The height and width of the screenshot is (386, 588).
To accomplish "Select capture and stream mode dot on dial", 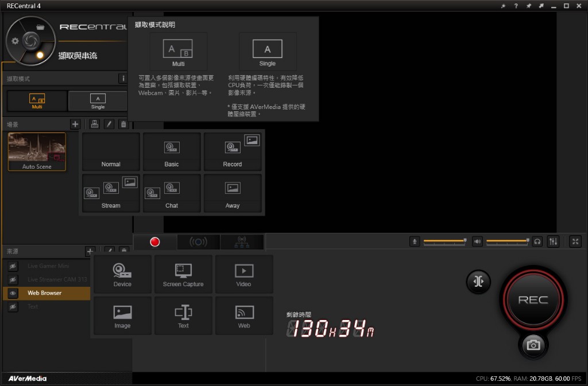I will point(40,55).
